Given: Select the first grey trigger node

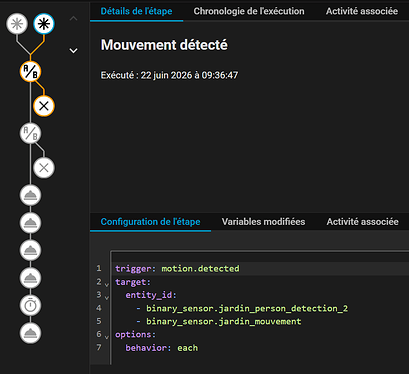Looking at the screenshot, I should click(17, 24).
